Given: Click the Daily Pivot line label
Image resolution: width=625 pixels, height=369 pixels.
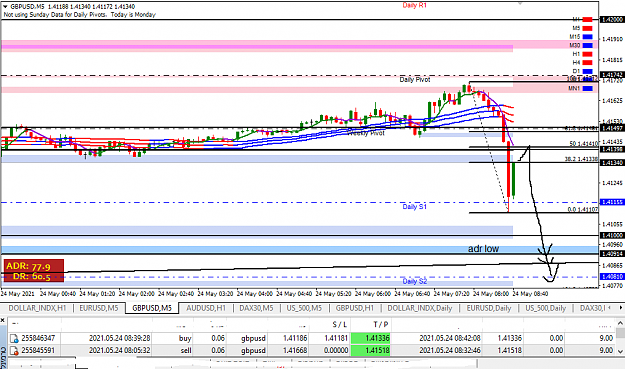Looking at the screenshot, I should coord(415,80).
